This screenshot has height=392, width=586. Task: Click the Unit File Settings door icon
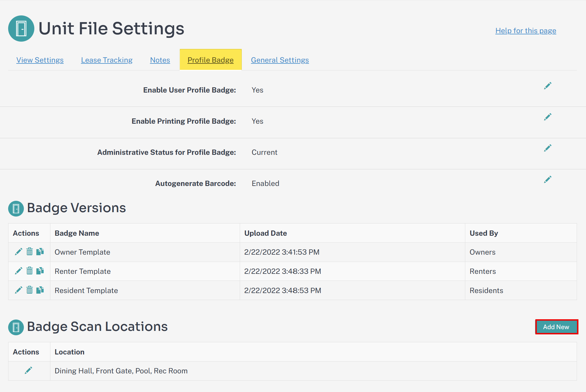[21, 29]
